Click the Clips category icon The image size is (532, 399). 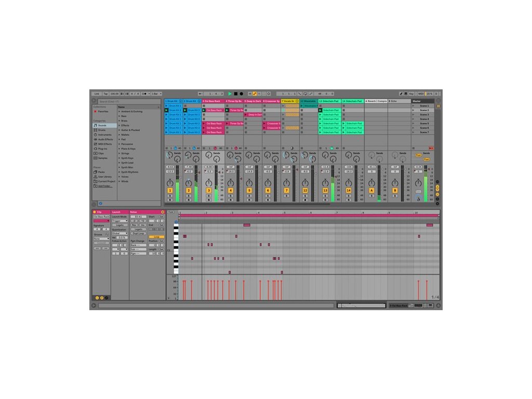pos(96,153)
